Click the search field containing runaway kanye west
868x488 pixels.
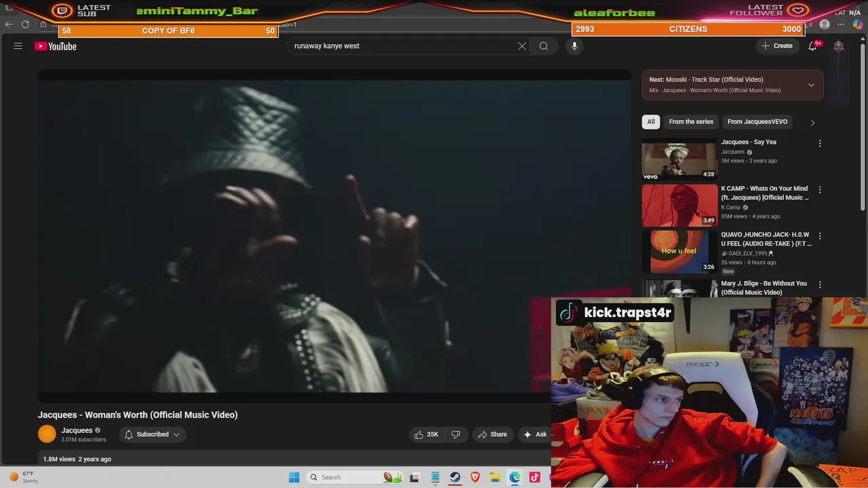[403, 46]
